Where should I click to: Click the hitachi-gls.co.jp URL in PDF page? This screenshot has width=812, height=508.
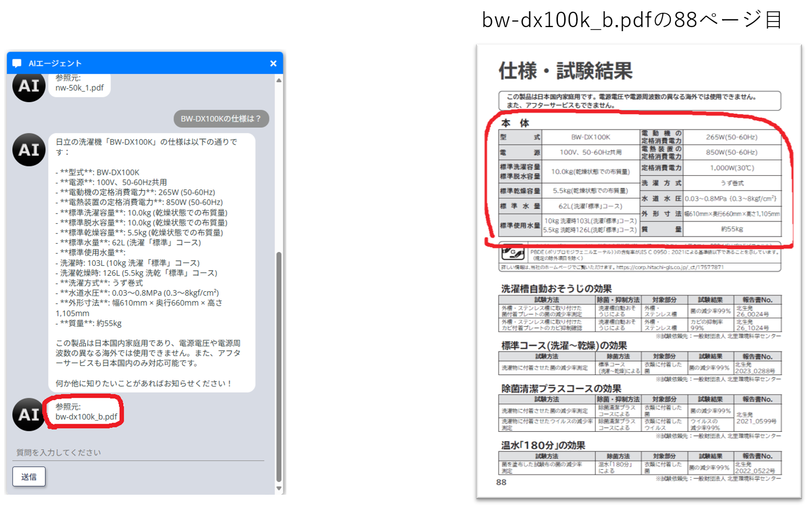click(x=670, y=267)
